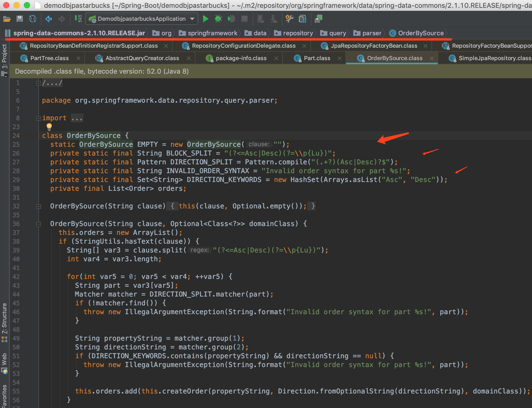Click the folded ellipsis after import

[77, 118]
